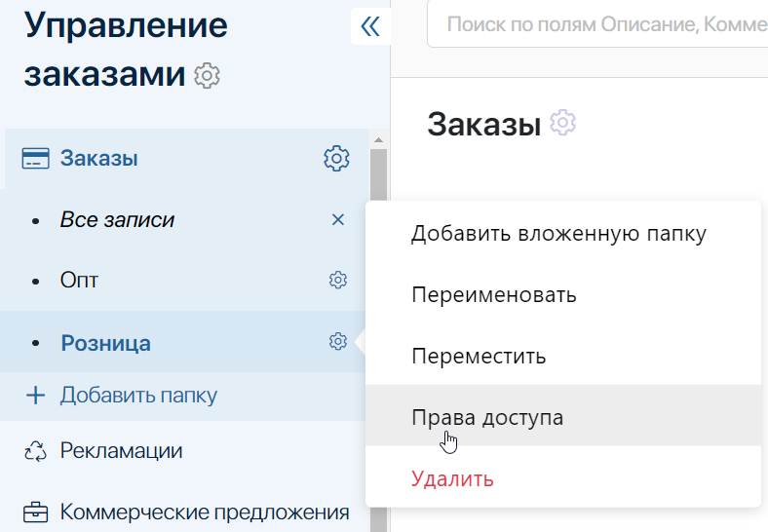Focus the Поиск по полям search field
The width and height of the screenshot is (768, 532).
click(597, 24)
